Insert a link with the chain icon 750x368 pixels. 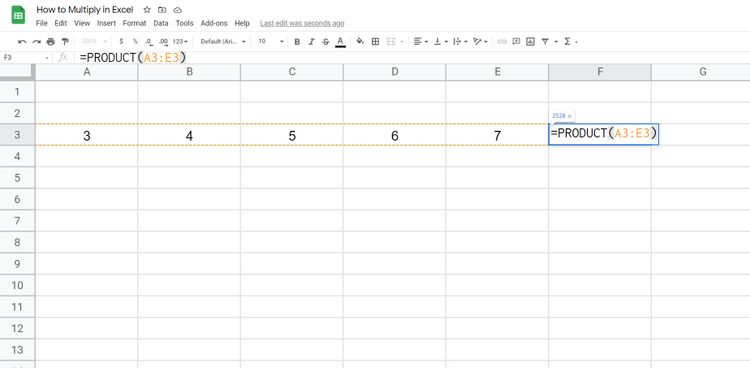502,42
